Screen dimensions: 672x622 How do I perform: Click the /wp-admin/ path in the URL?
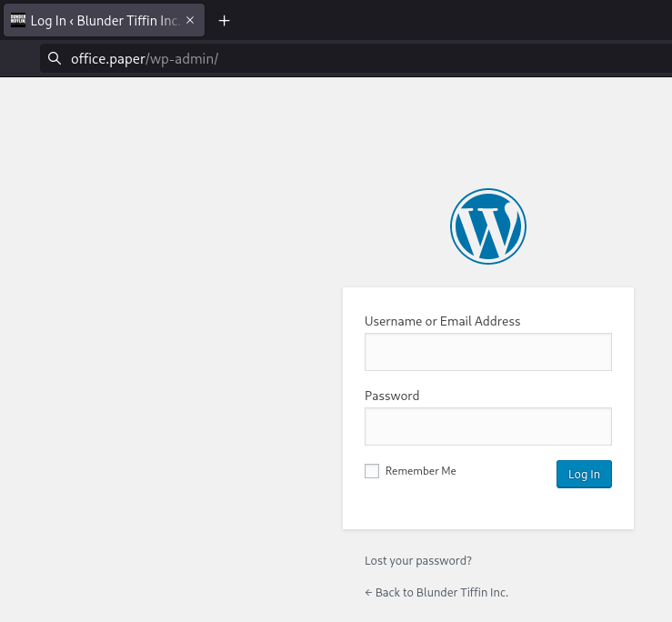[182, 59]
